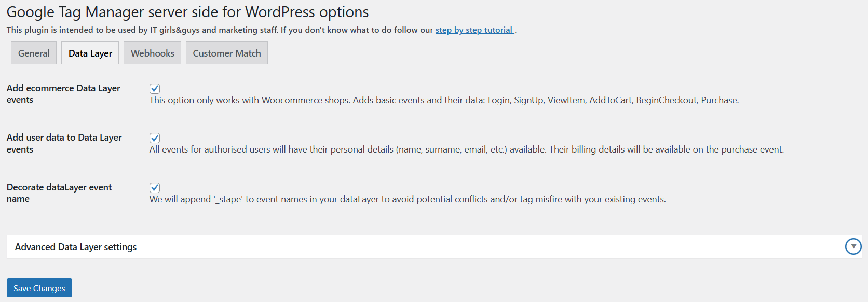Uncheck Add user data to Data Layer
The width and height of the screenshot is (868, 302).
(155, 138)
